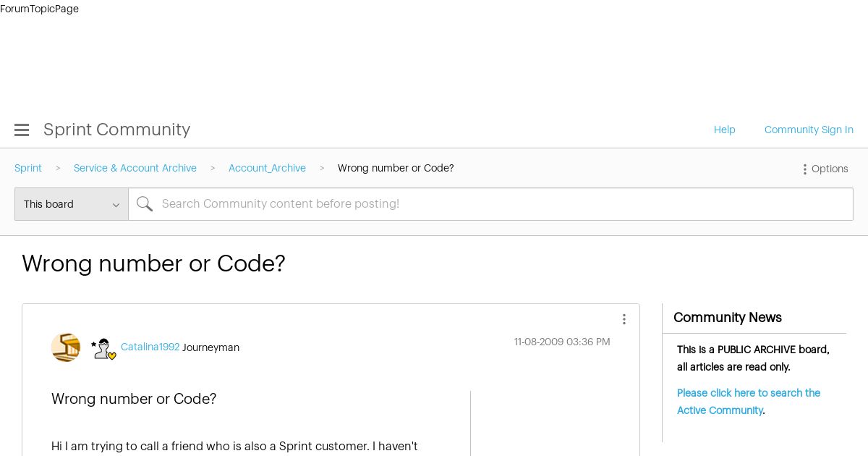Click the Sprint Community title
The image size is (868, 456).
(116, 130)
